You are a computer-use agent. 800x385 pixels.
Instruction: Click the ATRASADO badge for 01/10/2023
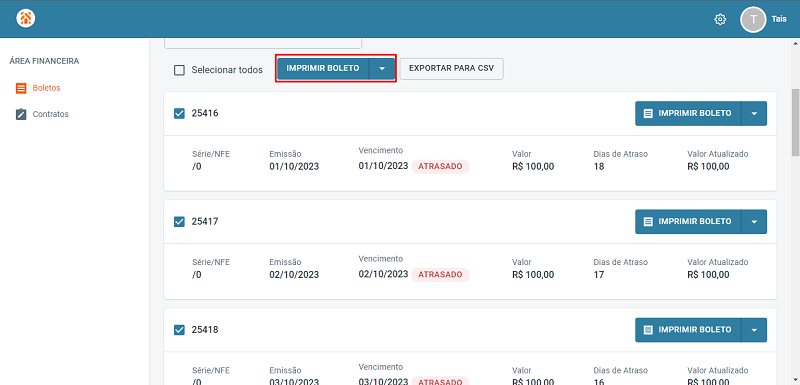(440, 166)
